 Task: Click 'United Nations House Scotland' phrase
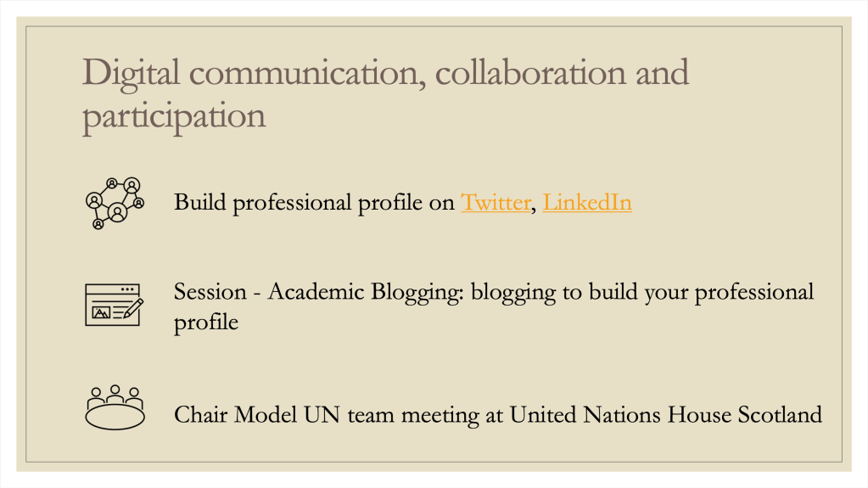tap(665, 415)
